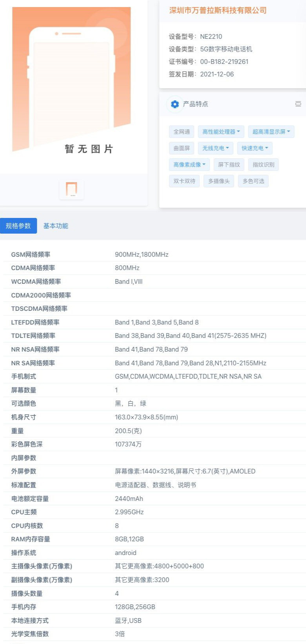
Task: Select LTEFDD value Band 1,Band 3,Band 5,Band 8
Action: point(157,322)
